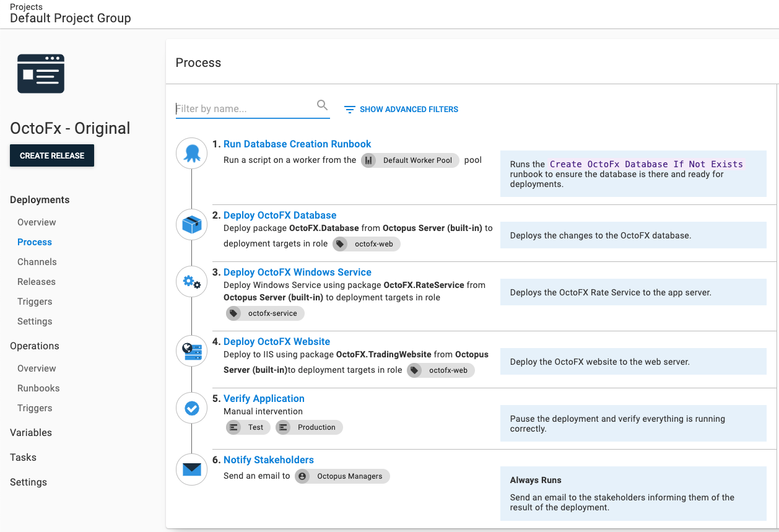Click the OctoFx project logo icon

[x=41, y=73]
